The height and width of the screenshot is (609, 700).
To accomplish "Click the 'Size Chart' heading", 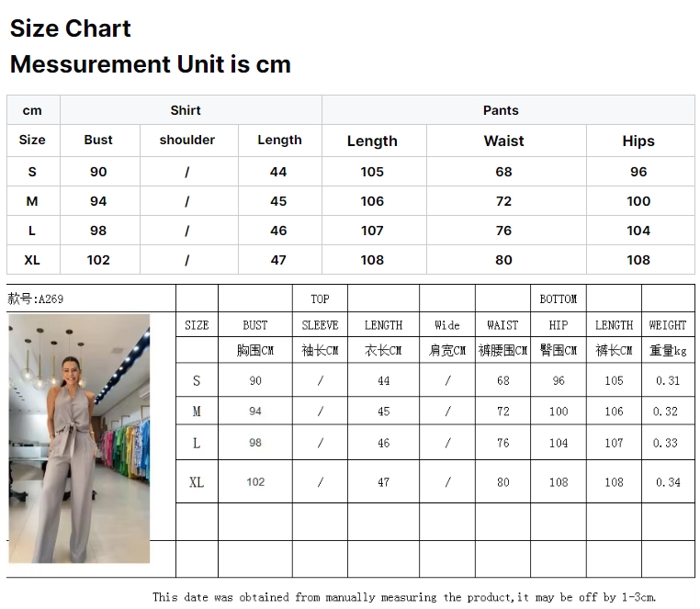I will [x=71, y=28].
